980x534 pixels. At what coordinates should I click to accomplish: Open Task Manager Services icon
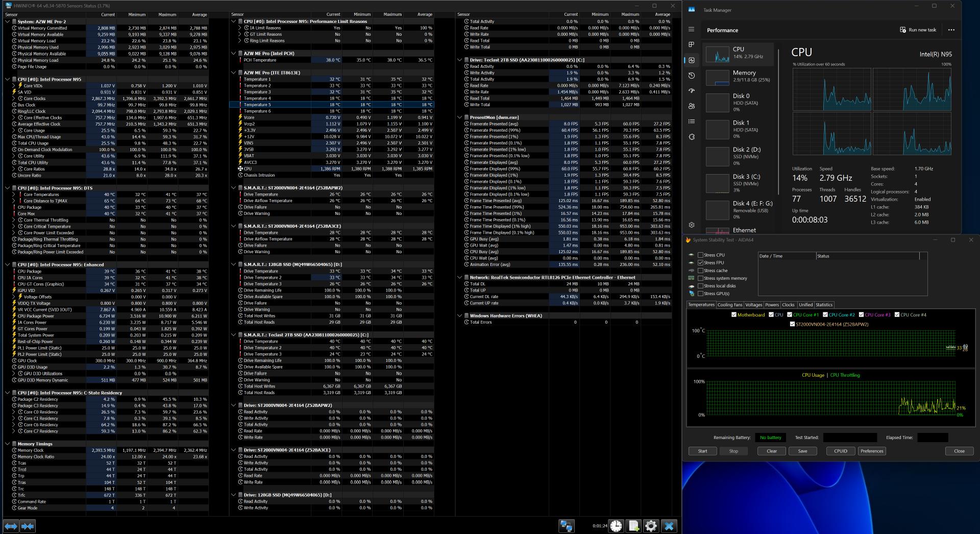691,137
